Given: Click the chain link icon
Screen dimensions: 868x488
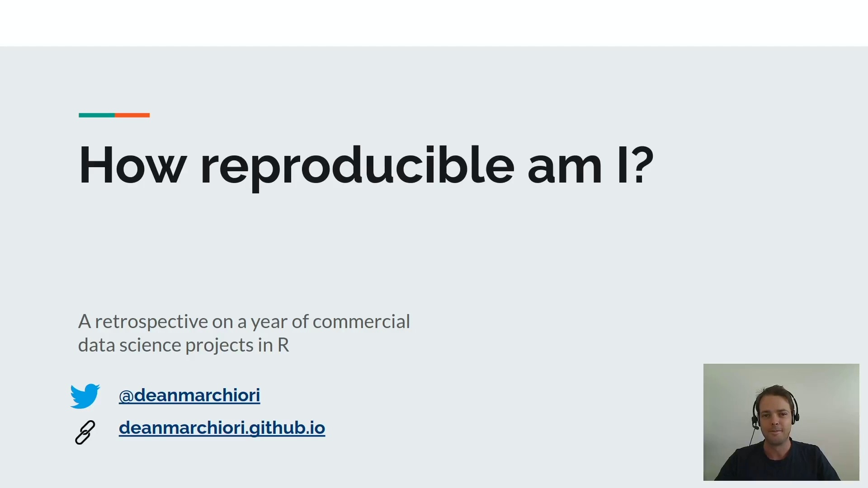Looking at the screenshot, I should tap(85, 432).
